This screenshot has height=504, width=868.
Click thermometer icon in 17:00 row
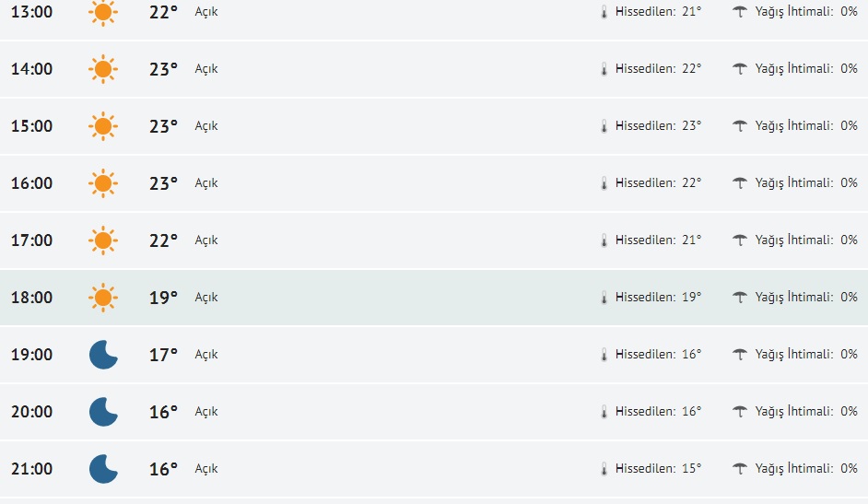604,240
